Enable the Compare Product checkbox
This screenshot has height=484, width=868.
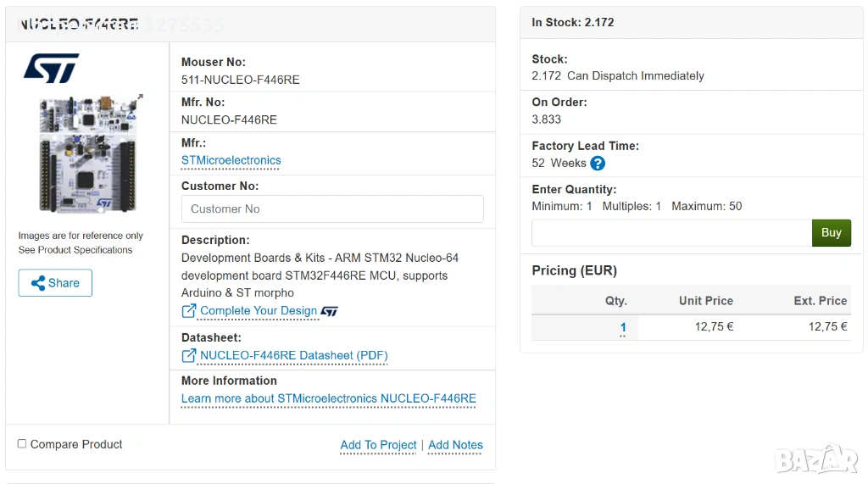point(22,443)
